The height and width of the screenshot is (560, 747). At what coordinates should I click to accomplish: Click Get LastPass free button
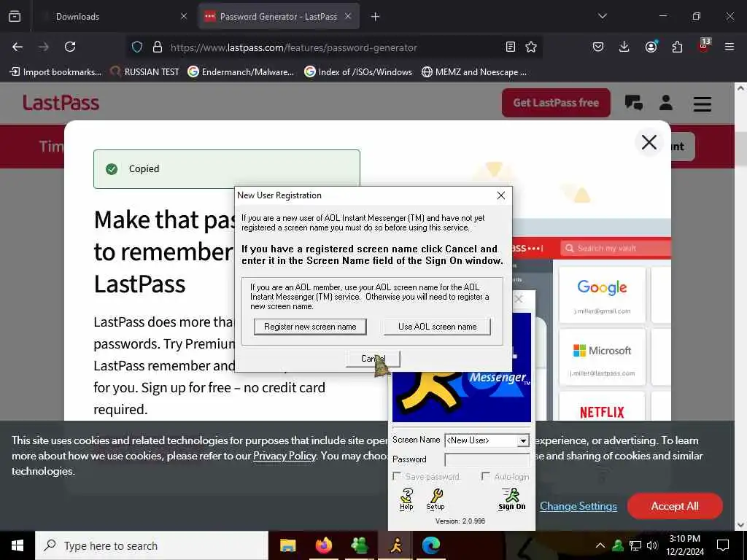pos(556,103)
